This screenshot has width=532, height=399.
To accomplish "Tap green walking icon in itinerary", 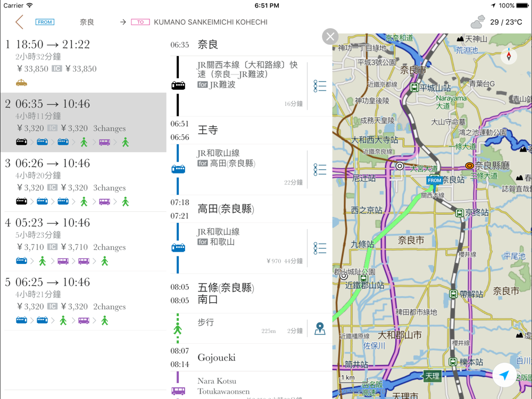I will coord(178,328).
